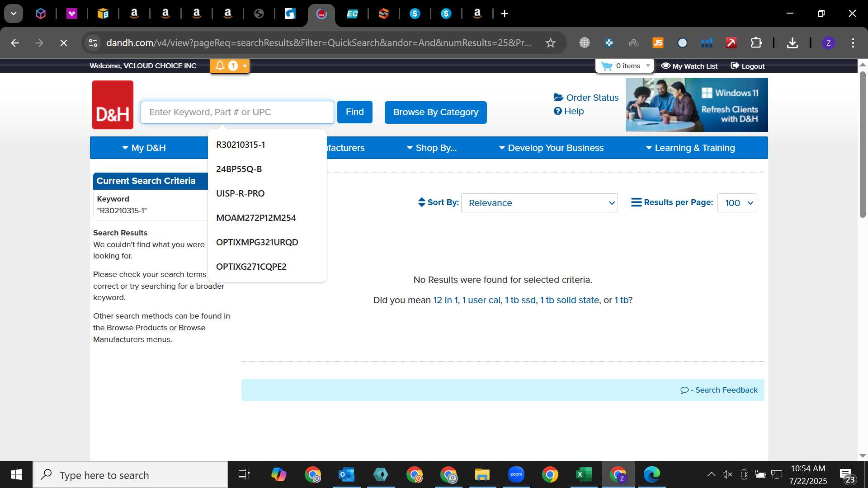Screen dimensions: 868x488
Task: Click '1 tb' suggestion link
Action: point(621,300)
